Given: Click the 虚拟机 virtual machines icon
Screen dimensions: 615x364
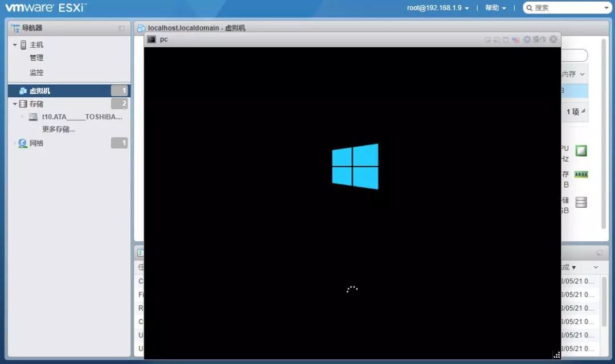Looking at the screenshot, I should pyautogui.click(x=23, y=91).
